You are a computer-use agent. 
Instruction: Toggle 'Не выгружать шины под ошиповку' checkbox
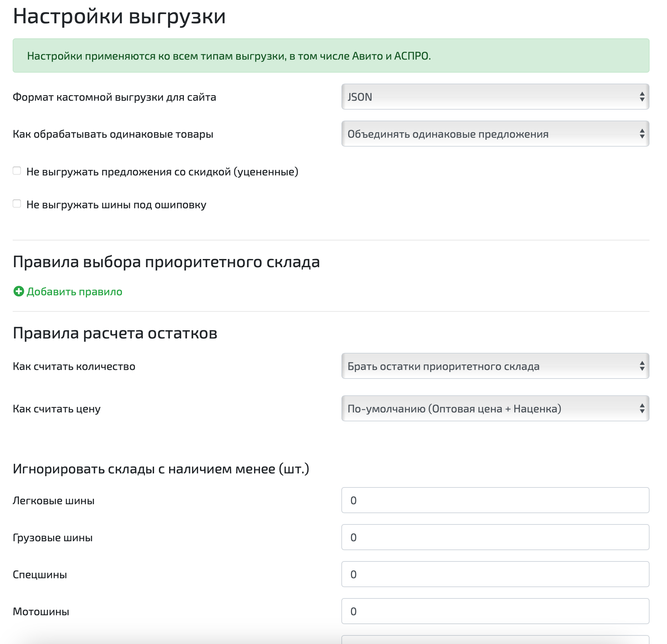(17, 203)
